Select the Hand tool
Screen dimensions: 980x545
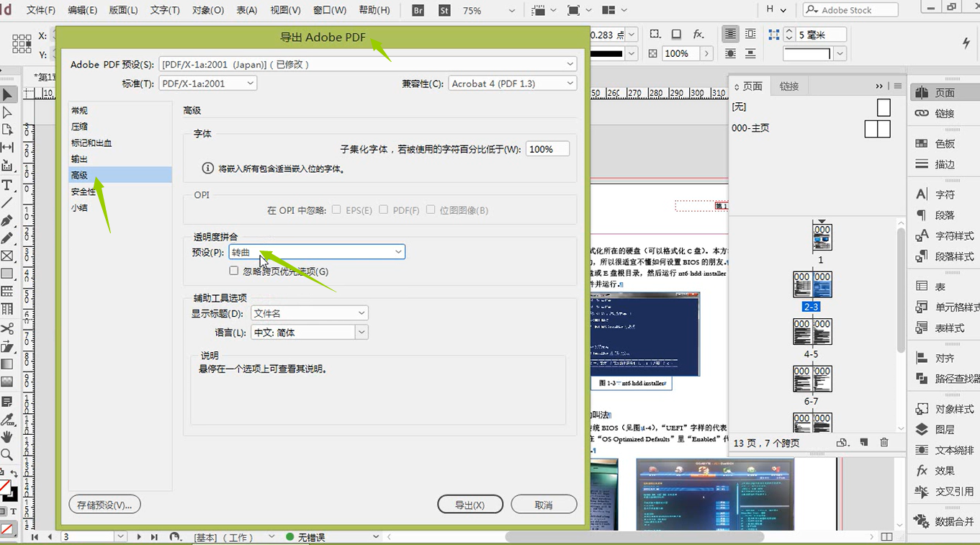pos(7,437)
